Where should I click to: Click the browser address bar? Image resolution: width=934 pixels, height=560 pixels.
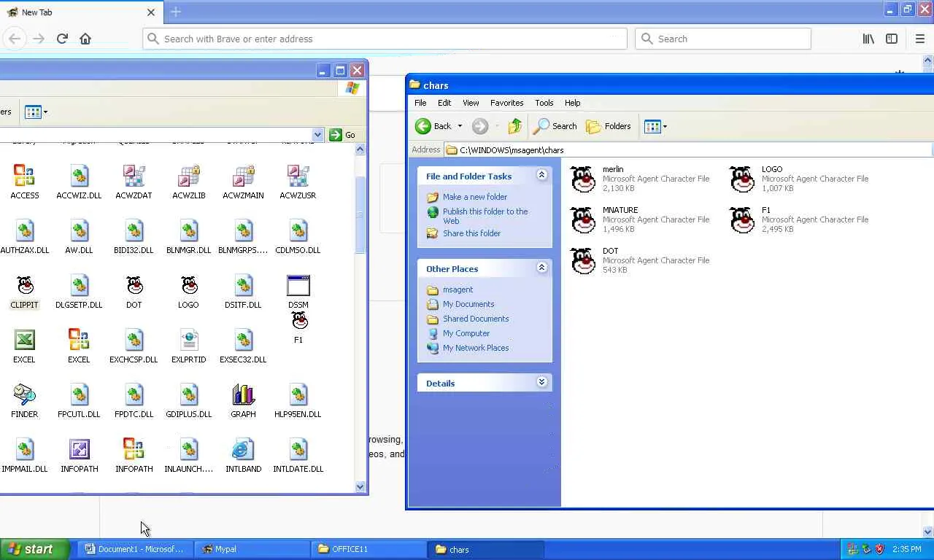click(385, 39)
